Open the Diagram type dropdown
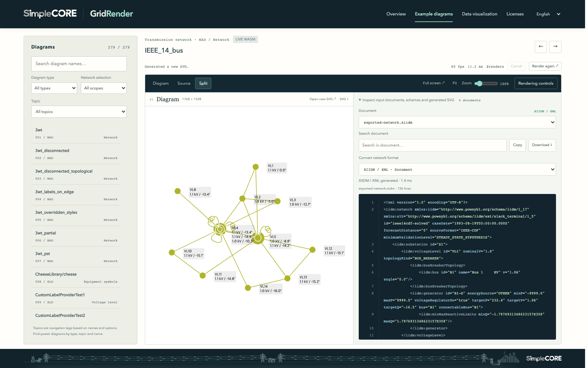This screenshot has height=368, width=588. (54, 88)
